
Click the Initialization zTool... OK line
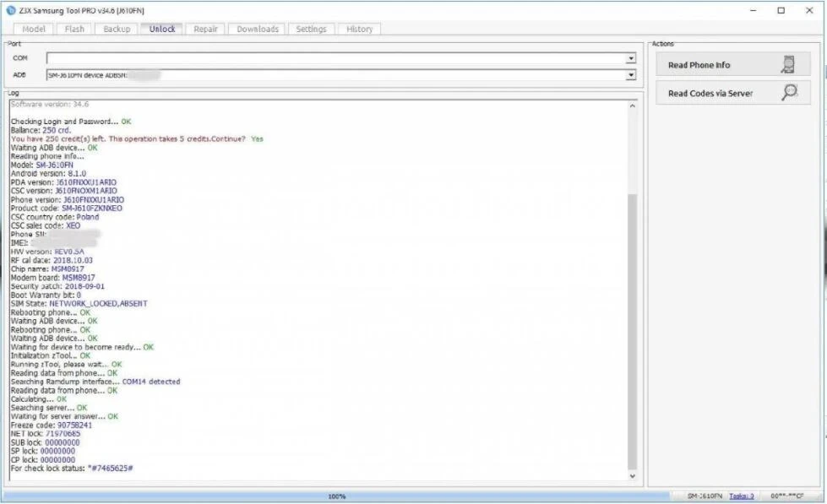point(50,356)
